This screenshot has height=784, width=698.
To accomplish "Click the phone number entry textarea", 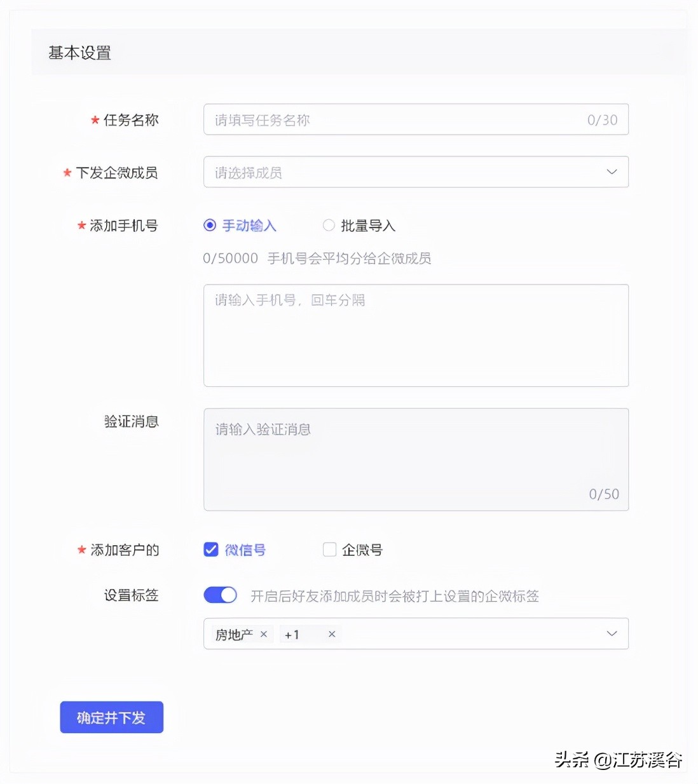I will 416,335.
